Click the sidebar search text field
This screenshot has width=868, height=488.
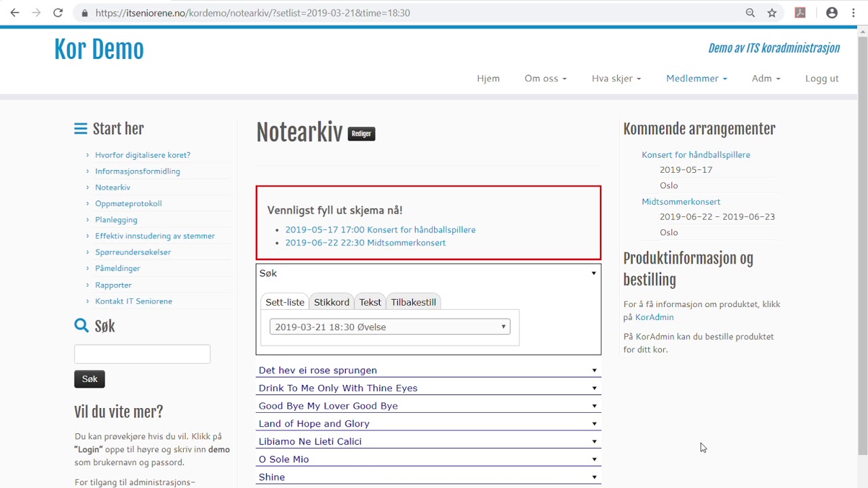pos(142,354)
